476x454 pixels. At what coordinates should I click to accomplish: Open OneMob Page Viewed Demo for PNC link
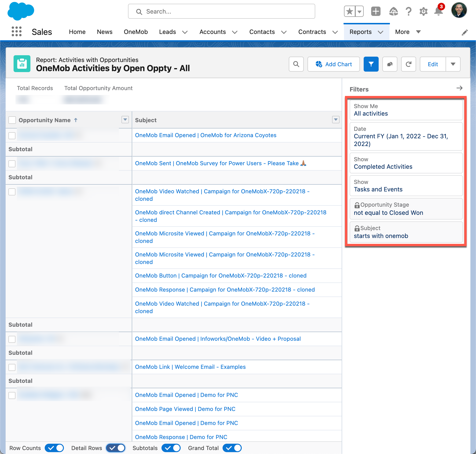pyautogui.click(x=185, y=409)
